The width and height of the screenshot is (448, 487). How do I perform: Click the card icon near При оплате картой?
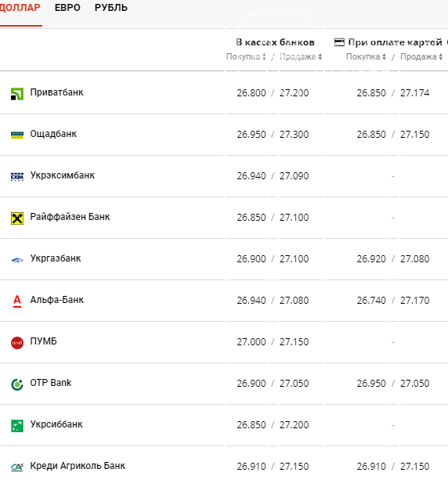[339, 42]
